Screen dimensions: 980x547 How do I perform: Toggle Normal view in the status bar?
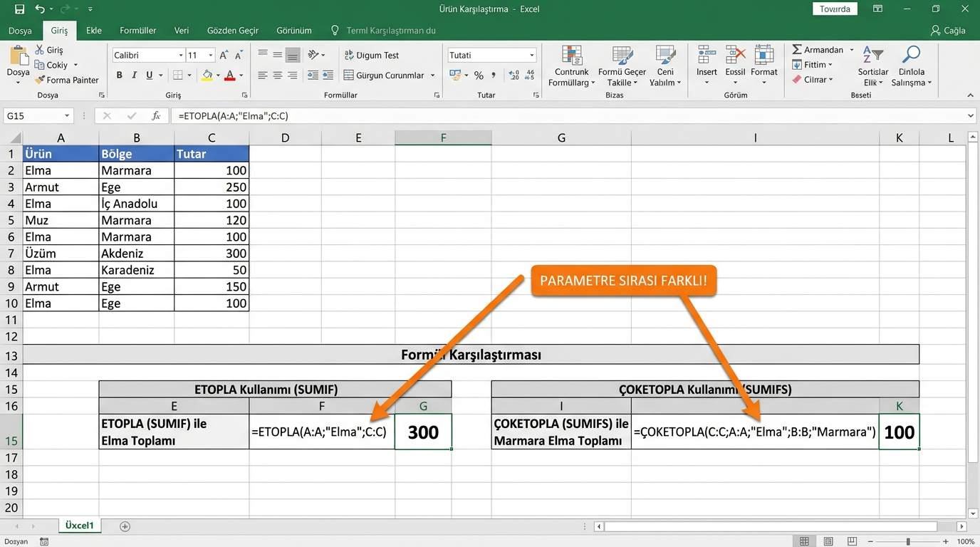tap(804, 542)
